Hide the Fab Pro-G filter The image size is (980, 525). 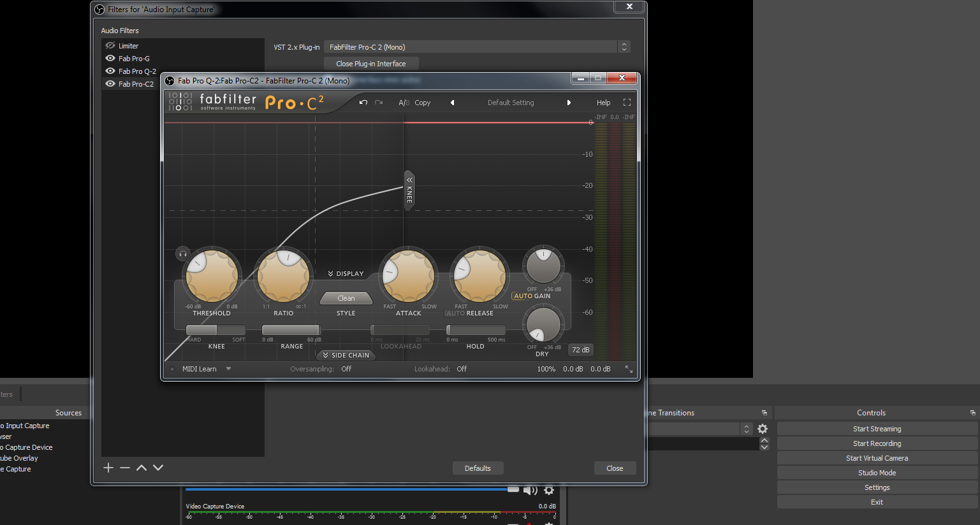110,59
